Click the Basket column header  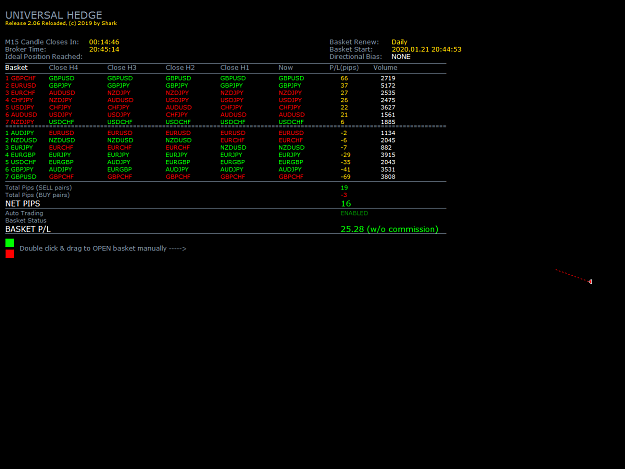tap(16, 68)
